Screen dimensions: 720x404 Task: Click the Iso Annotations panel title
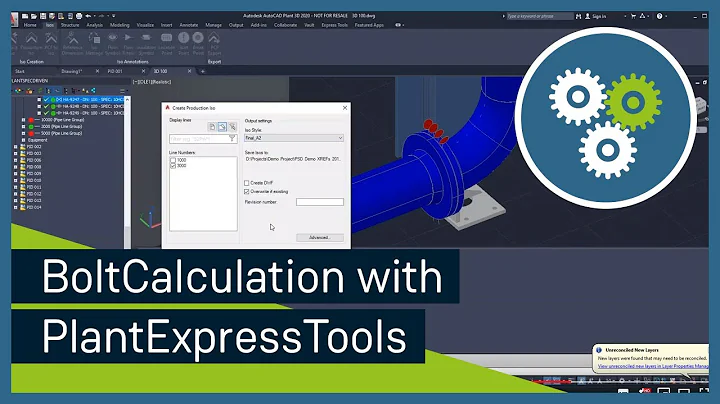coord(133,62)
